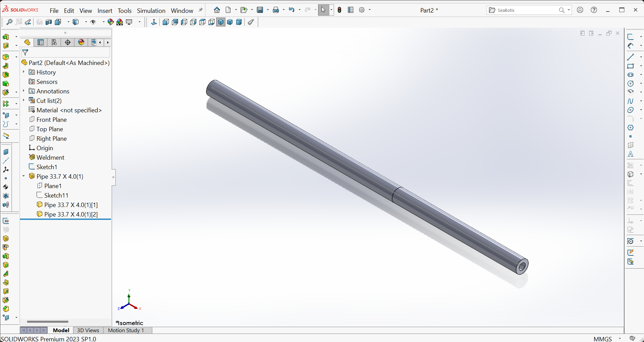Viewport: 644px width, 342px height.
Task: Switch to PropertyManager tab
Action: [x=41, y=42]
